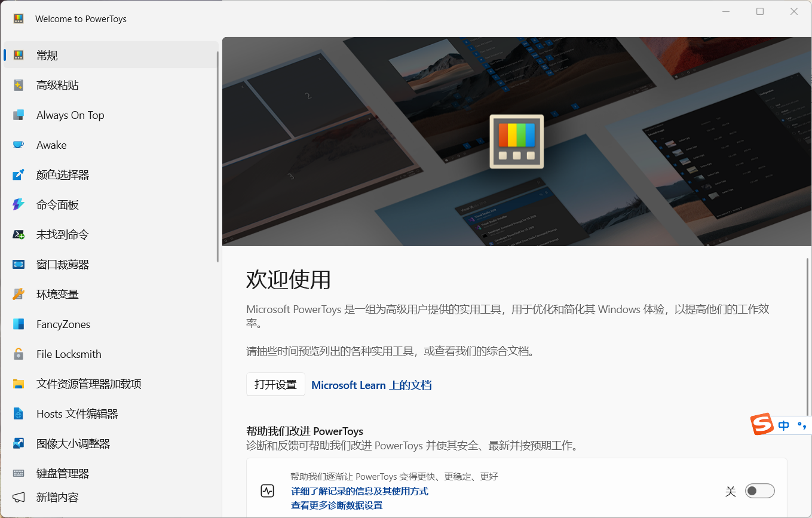
Task: Disable the PowerToys diagnostics toggle
Action: pos(759,490)
